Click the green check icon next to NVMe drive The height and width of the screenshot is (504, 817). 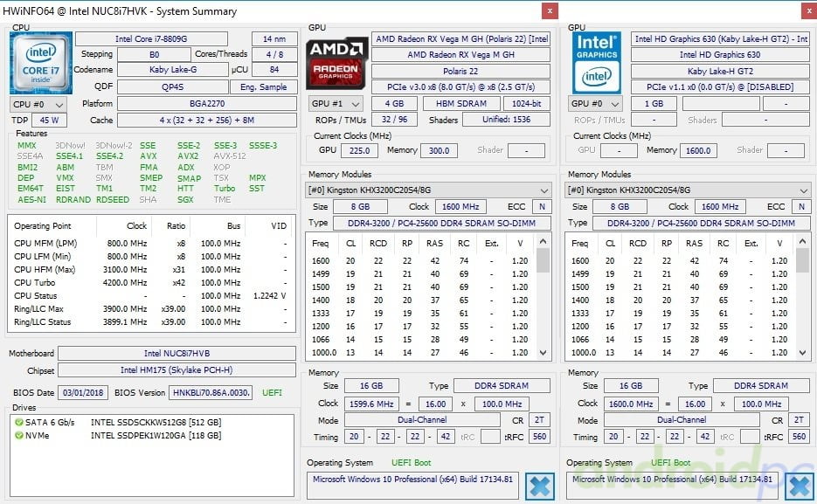click(18, 435)
